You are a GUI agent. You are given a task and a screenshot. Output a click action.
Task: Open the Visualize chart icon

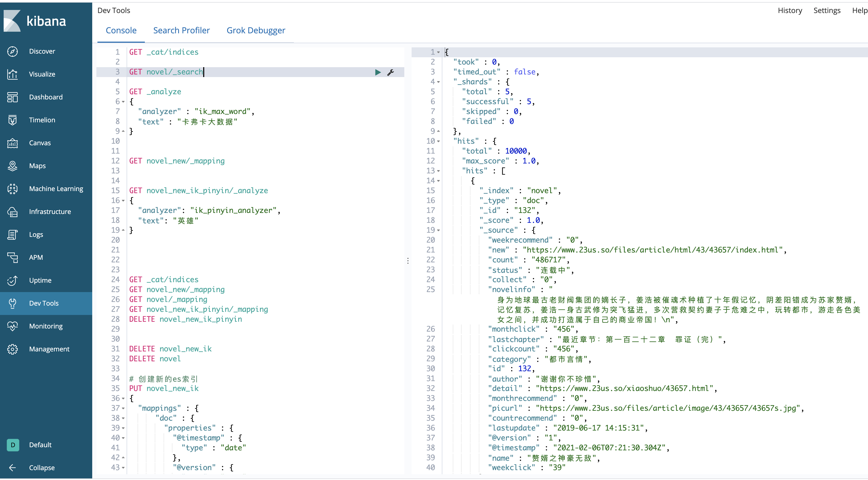tap(13, 74)
